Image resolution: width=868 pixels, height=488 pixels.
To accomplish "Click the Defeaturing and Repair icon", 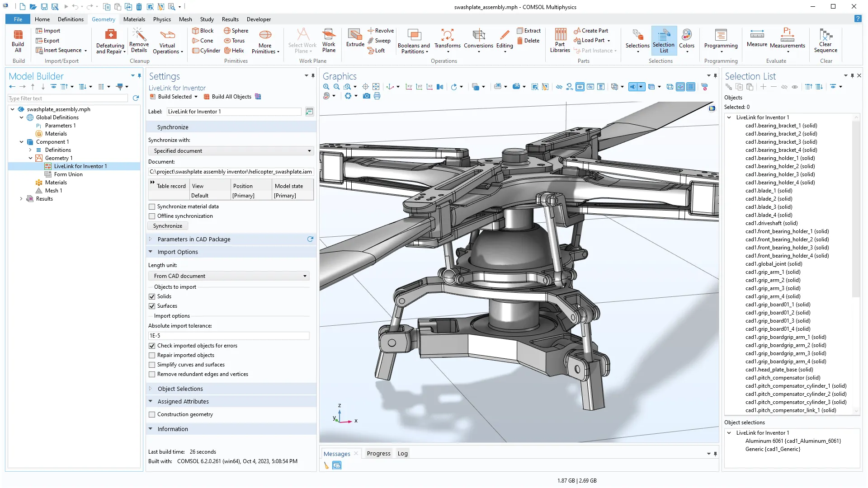I will tap(110, 35).
